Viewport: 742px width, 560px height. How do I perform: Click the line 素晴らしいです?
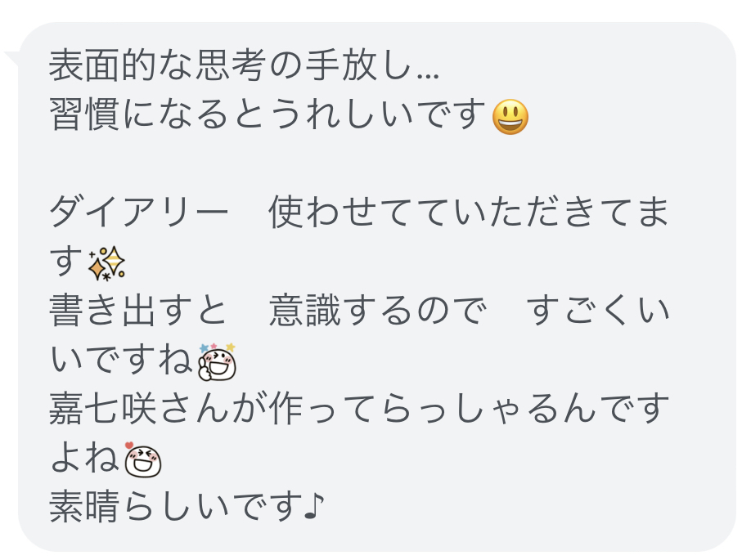coord(176,508)
